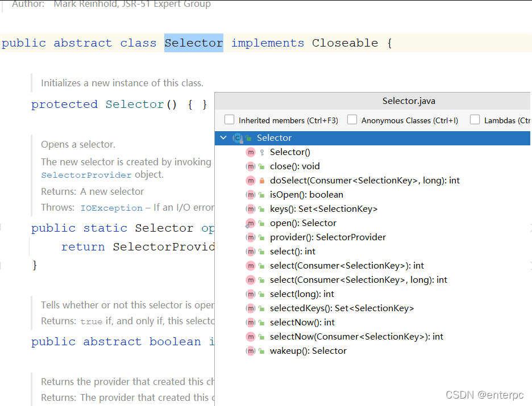Tick the Inherited members checkbox
Screen dimensions: 532x406
(x=230, y=120)
